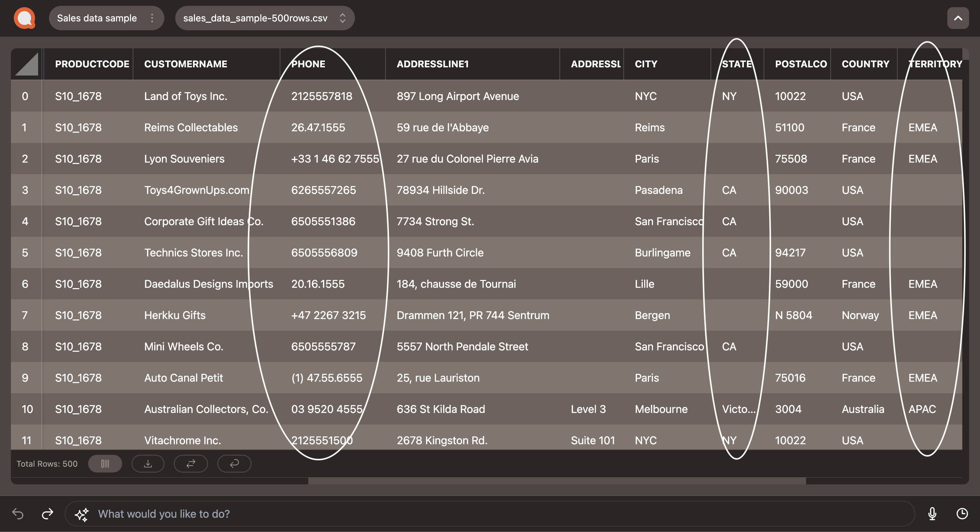Click the microphone voice input icon

(932, 514)
